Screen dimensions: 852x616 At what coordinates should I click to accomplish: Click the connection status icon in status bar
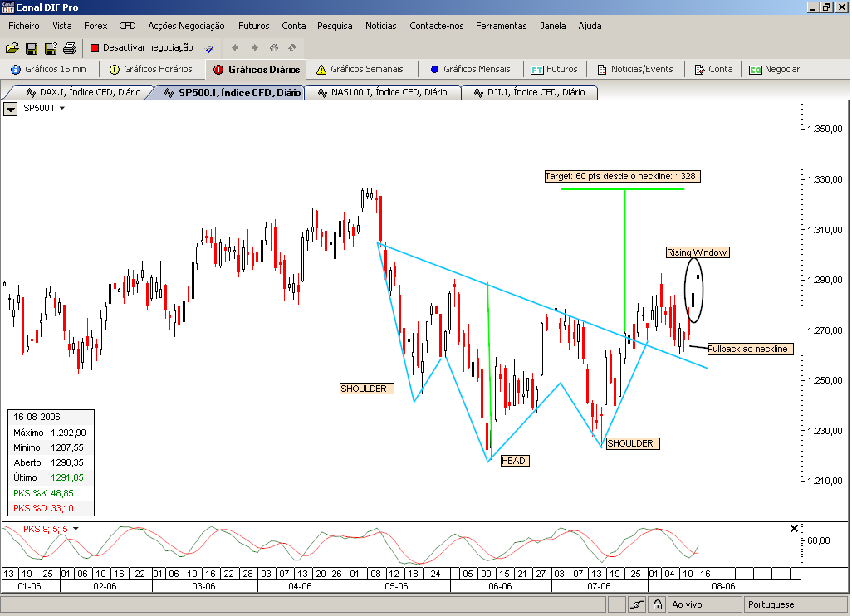(637, 604)
